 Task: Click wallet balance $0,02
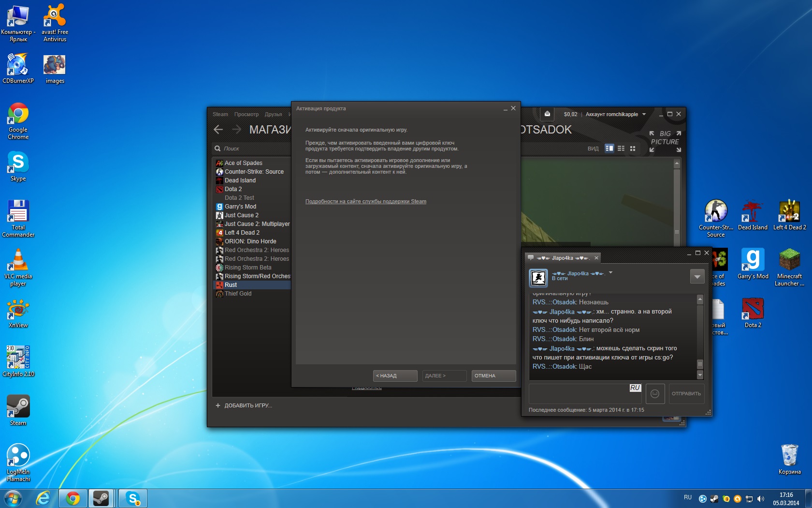570,115
